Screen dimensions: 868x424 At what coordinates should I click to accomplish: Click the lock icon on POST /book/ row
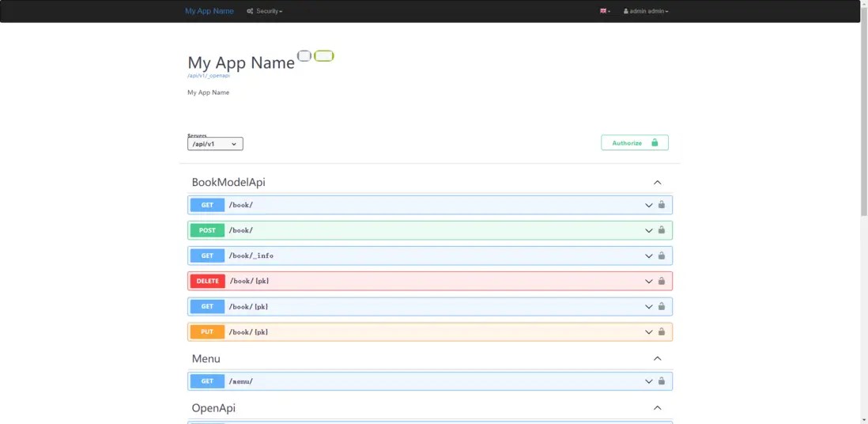662,230
